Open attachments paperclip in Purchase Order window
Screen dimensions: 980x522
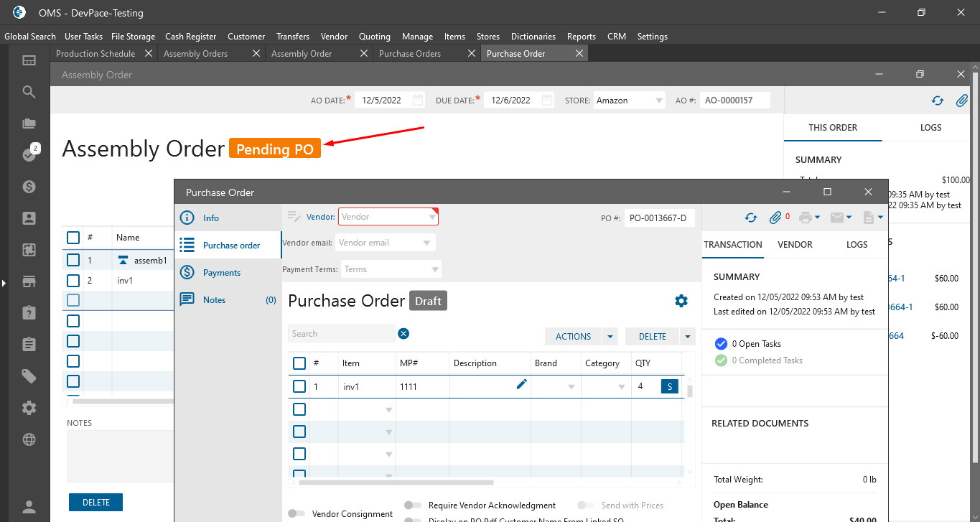[775, 218]
